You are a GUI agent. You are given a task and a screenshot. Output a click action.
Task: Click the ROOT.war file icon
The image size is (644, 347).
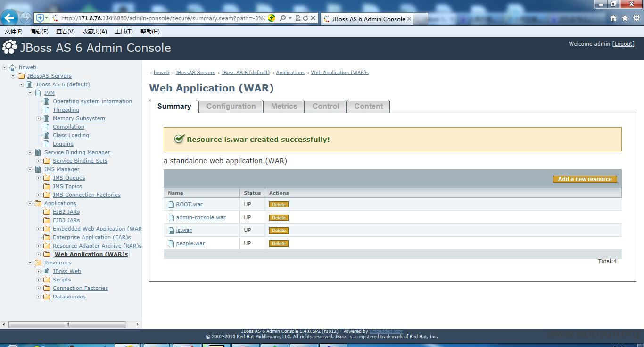click(172, 205)
